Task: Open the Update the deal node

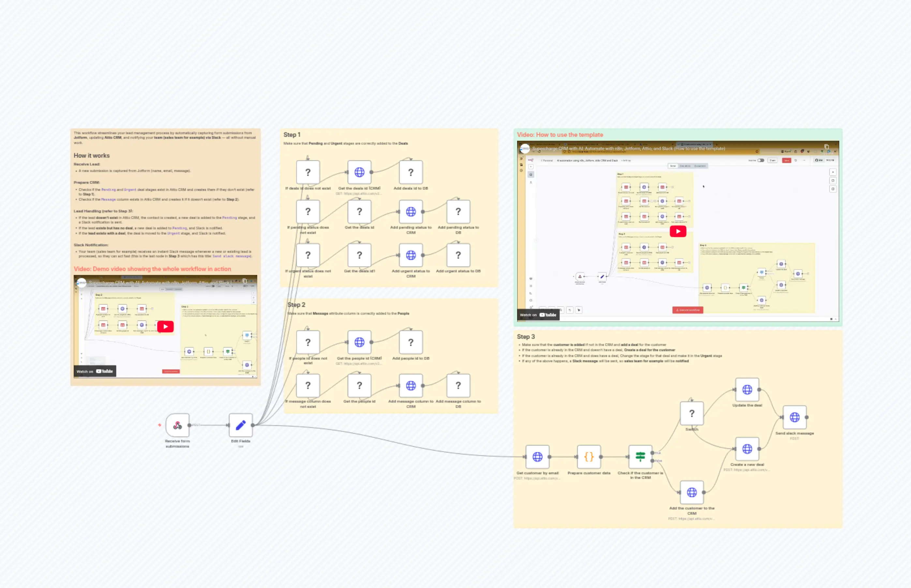Action: coord(747,390)
